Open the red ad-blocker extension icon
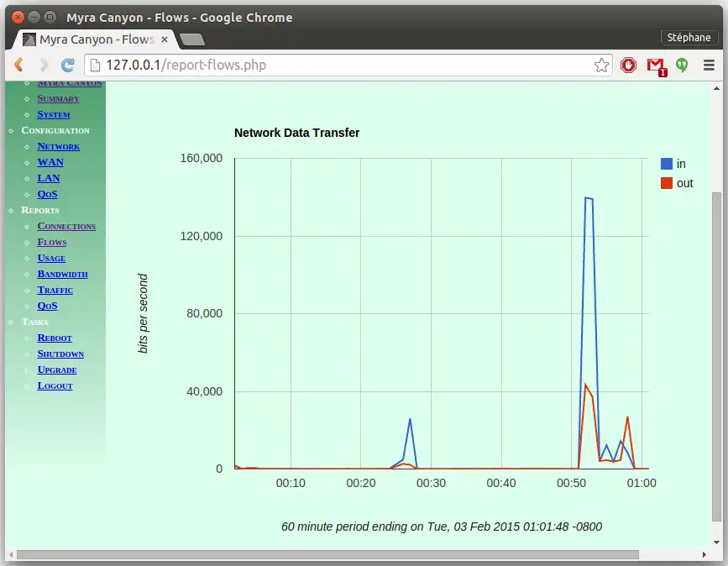 628,65
